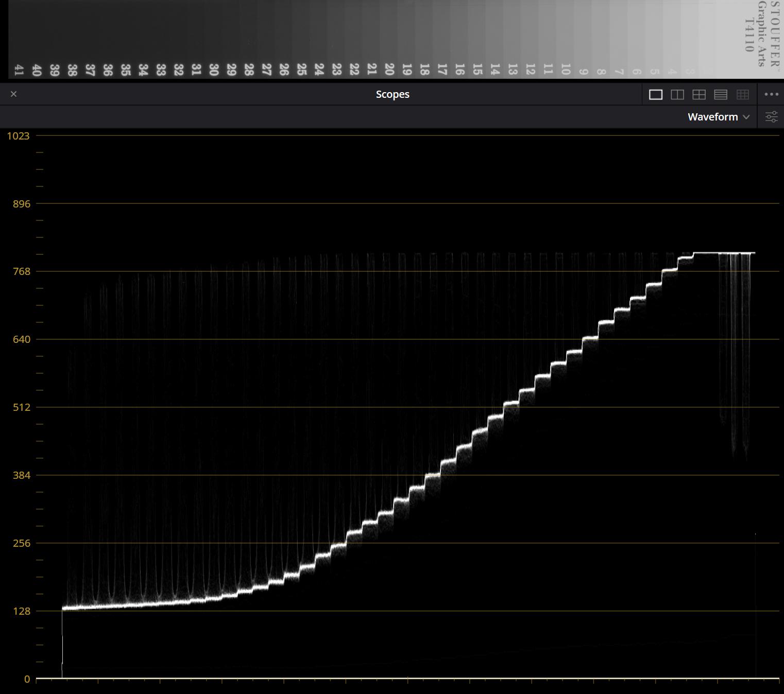Viewport: 784px width, 694px height.
Task: Click the 512 graticule level label
Action: [x=22, y=407]
